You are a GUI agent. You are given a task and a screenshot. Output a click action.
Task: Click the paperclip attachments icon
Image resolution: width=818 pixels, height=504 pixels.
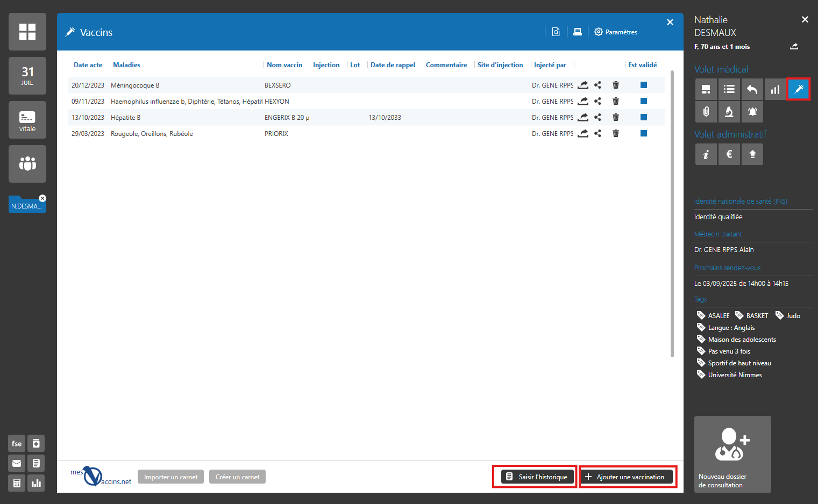coord(706,112)
